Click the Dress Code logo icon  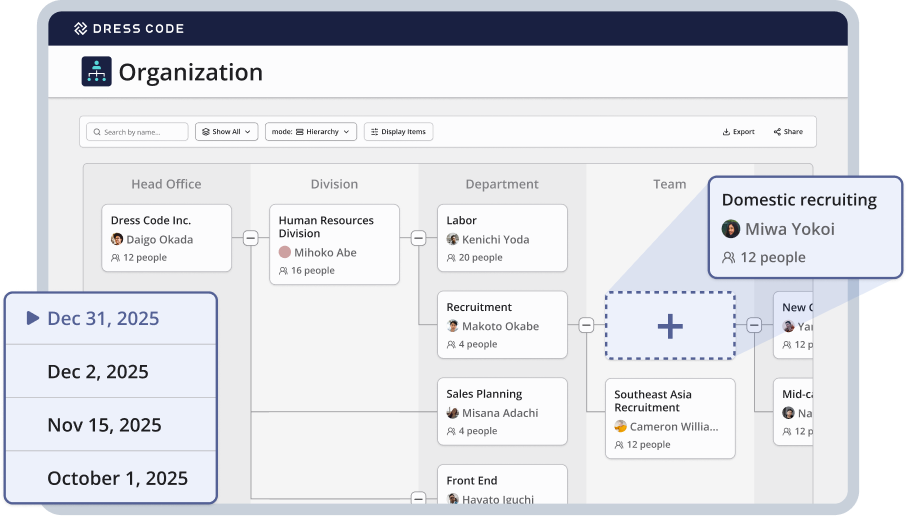click(80, 28)
